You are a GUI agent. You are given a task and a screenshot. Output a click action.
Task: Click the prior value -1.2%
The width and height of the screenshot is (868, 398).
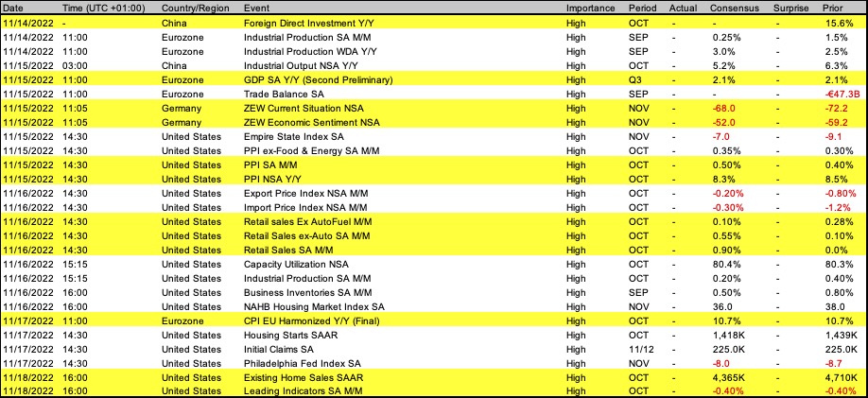click(838, 208)
